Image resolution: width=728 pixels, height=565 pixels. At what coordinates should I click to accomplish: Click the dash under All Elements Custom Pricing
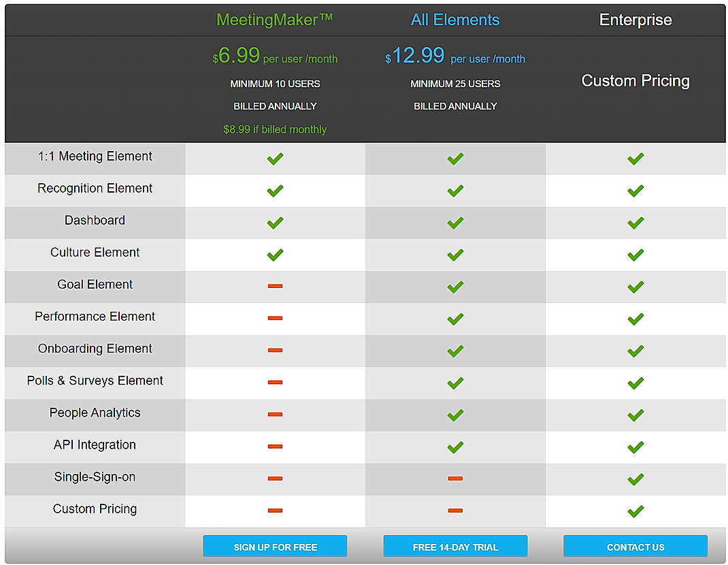pyautogui.click(x=455, y=511)
